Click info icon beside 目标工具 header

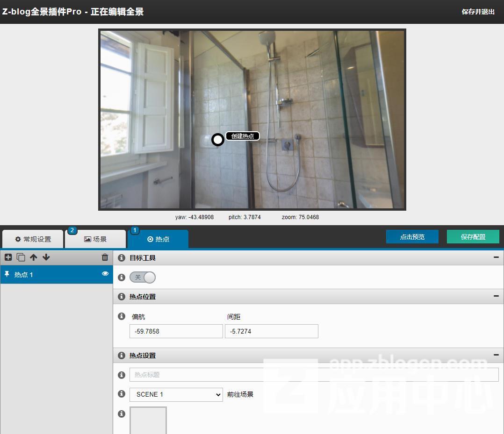122,258
